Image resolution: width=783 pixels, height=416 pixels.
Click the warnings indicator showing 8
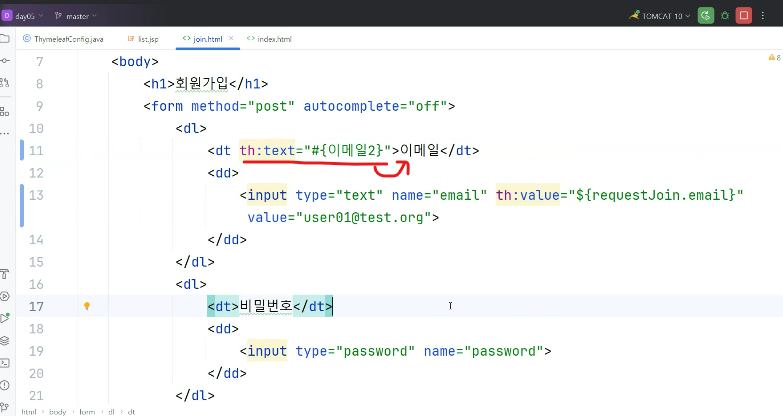(775, 57)
